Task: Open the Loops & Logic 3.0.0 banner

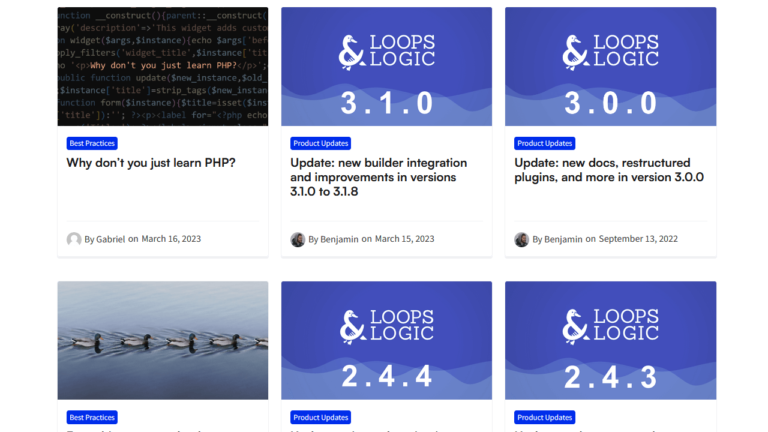Action: pyautogui.click(x=610, y=66)
